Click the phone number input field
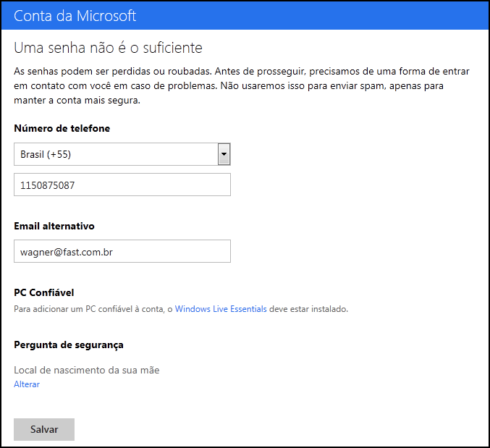Image resolution: width=490 pixels, height=448 pixels. coord(122,185)
